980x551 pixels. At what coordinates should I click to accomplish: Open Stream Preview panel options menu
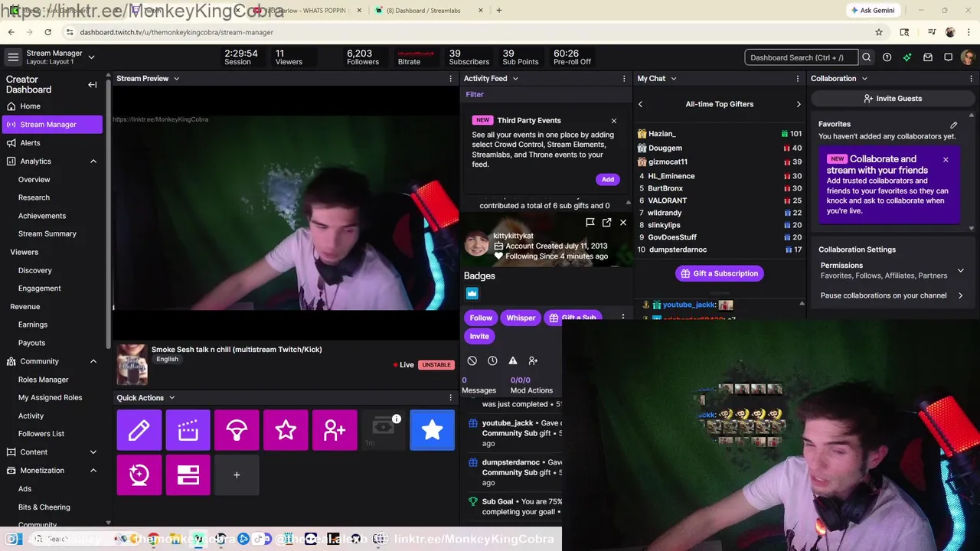[450, 78]
